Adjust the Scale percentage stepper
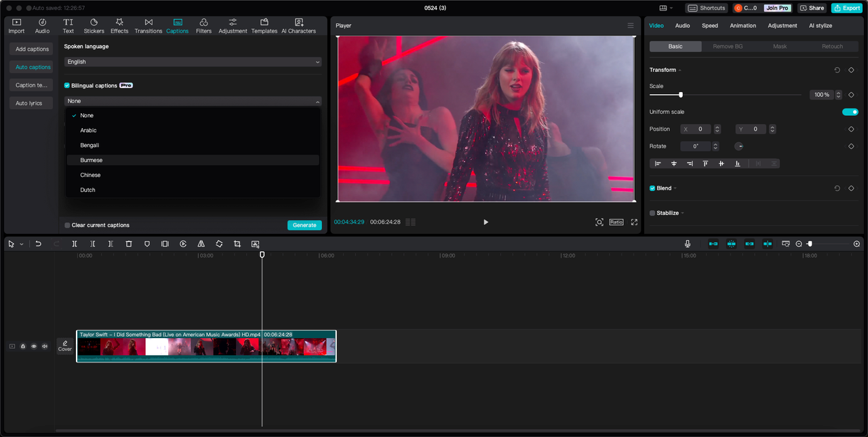 point(839,95)
